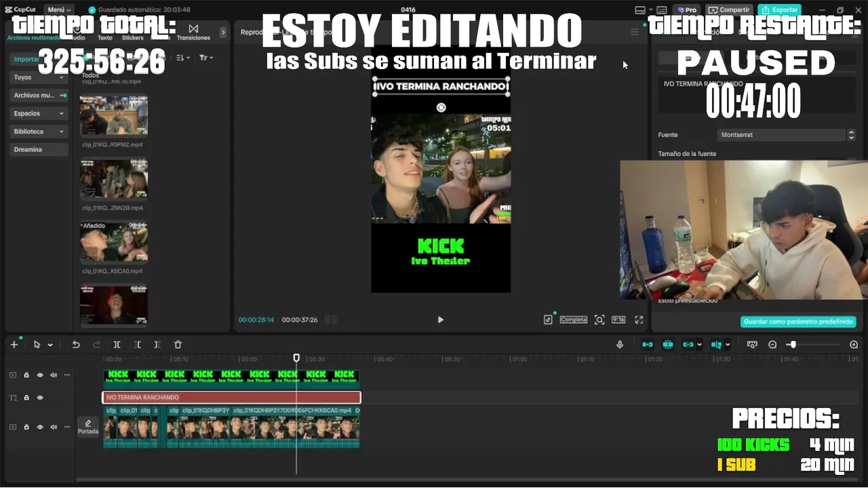Toggle auto snapping on the timeline
The width and height of the screenshot is (868, 488).
coord(668,344)
